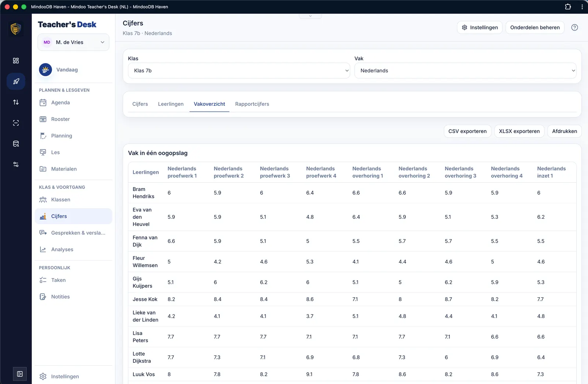Viewport: 588px width, 384px height.
Task: Click Luuk Vos proefwerk 4 grade 9.1
Action: pos(309,374)
